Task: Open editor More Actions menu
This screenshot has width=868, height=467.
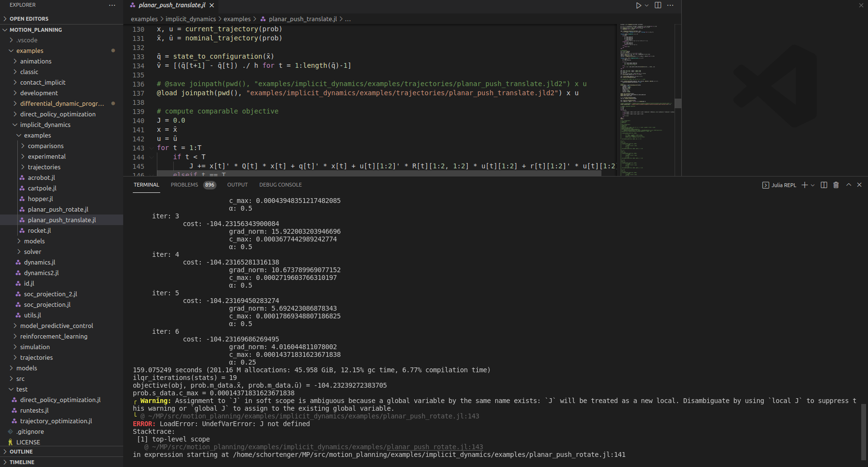Action: tap(670, 5)
